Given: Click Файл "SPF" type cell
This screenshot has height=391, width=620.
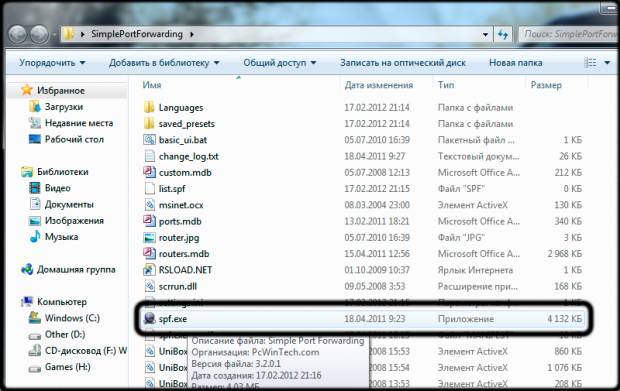Looking at the screenshot, I should 461,189.
